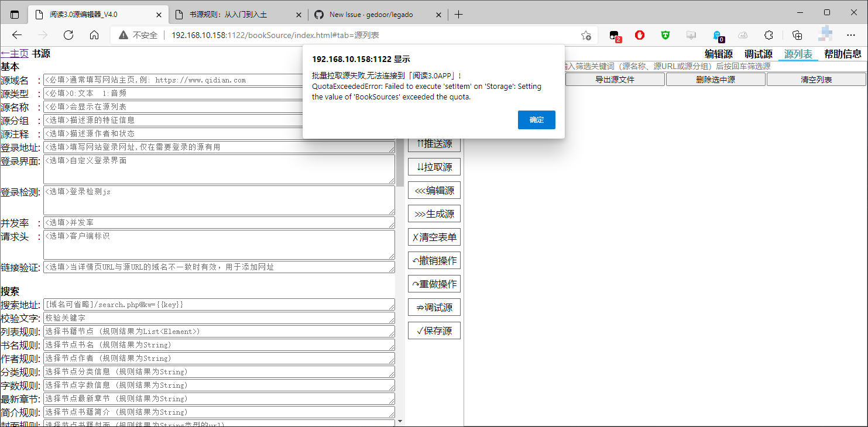Image resolution: width=868 pixels, height=427 pixels.
Task: Open Collections from the browser toolbar
Action: click(797, 35)
